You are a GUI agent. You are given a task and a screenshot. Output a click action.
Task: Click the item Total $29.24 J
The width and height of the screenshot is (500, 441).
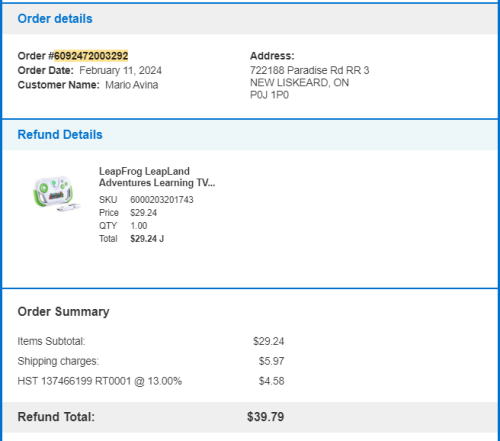coord(147,239)
